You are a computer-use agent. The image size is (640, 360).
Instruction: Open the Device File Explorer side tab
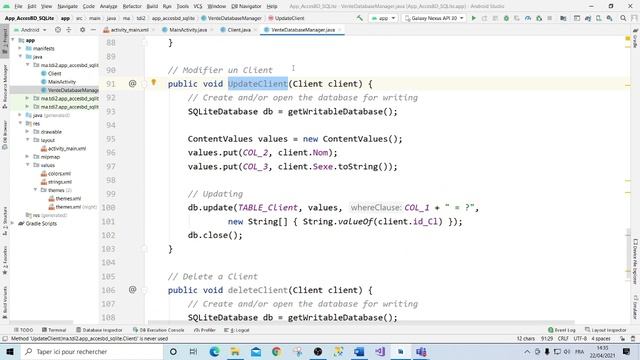pos(635,261)
